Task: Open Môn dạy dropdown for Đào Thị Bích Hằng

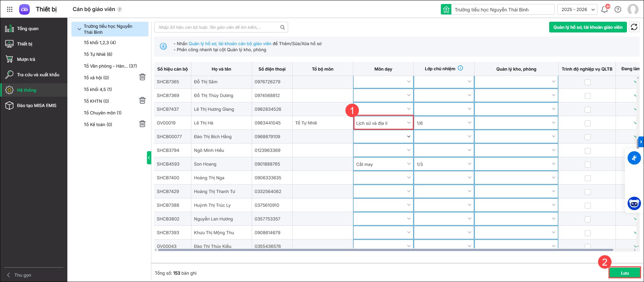Action: (408, 136)
